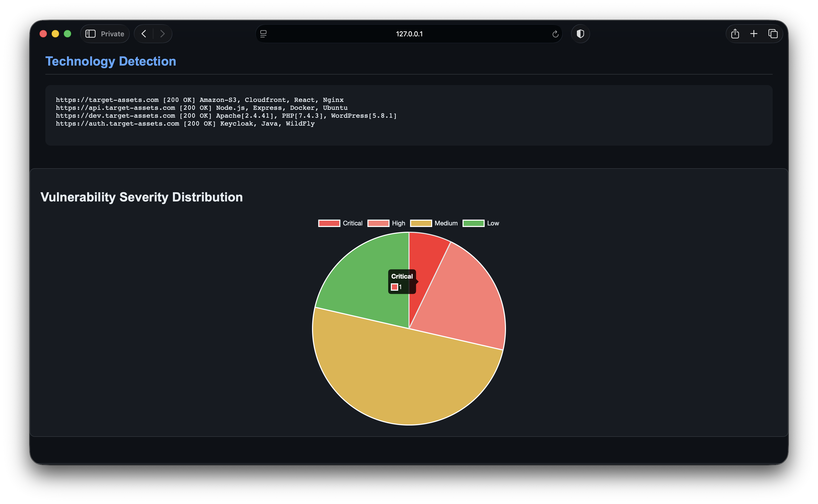Click the Share icon
818x504 pixels.
pyautogui.click(x=735, y=34)
